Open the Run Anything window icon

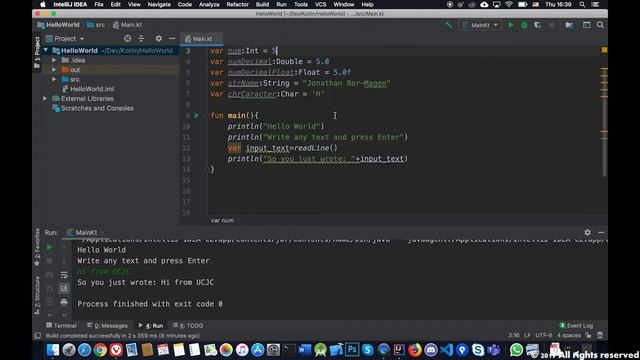(x=587, y=25)
